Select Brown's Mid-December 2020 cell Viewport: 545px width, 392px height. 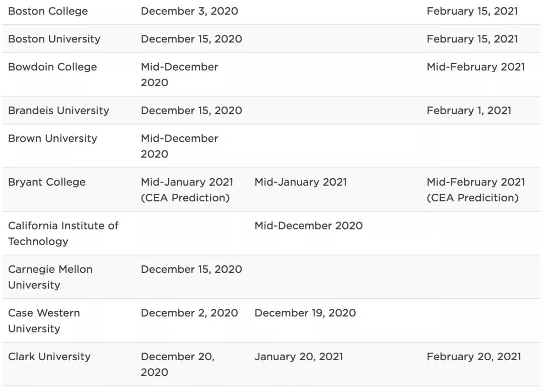[179, 146]
